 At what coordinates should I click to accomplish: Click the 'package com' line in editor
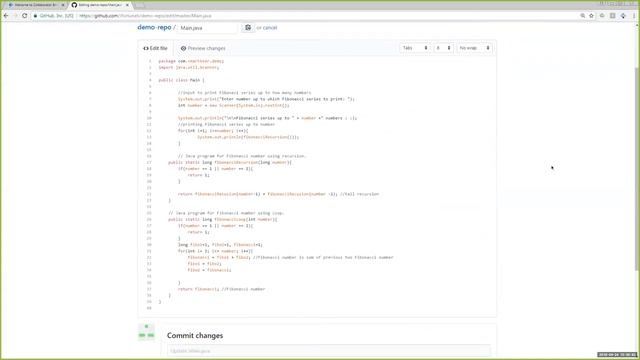[191, 61]
